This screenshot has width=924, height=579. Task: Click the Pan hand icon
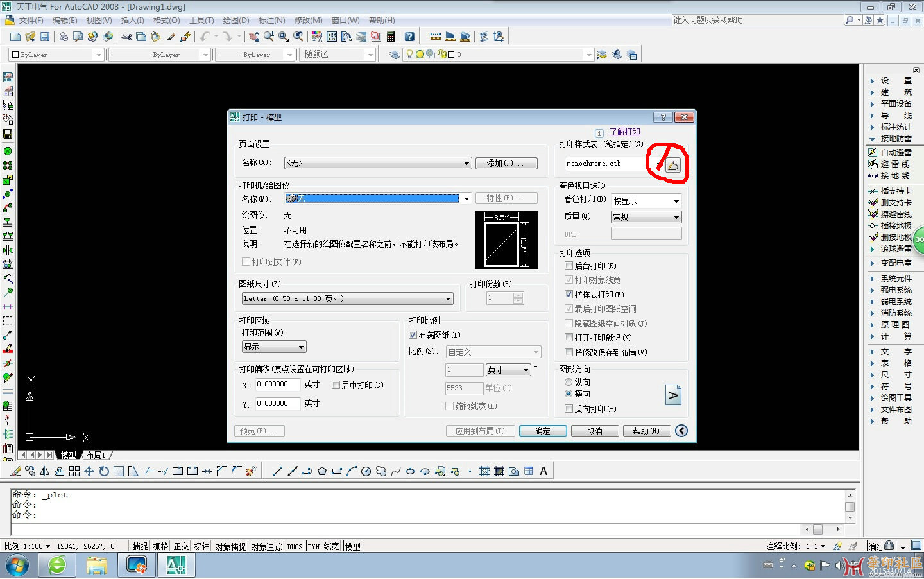(x=253, y=37)
